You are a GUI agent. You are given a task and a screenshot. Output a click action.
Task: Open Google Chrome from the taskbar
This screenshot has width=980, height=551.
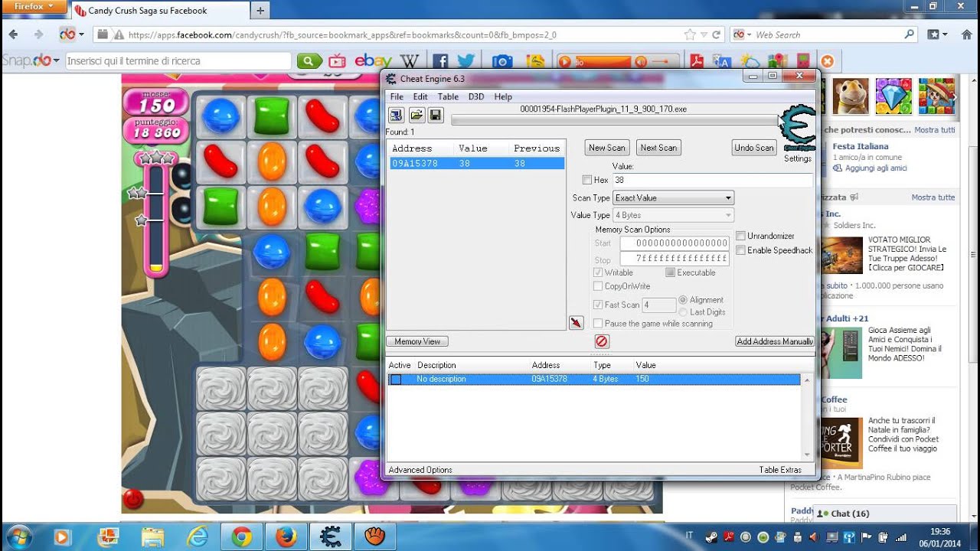pos(242,537)
